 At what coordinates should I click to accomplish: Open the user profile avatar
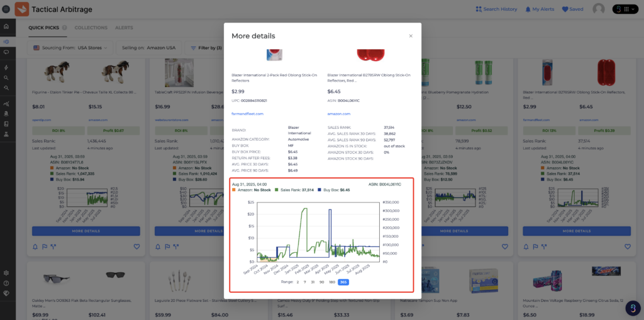[x=599, y=9]
